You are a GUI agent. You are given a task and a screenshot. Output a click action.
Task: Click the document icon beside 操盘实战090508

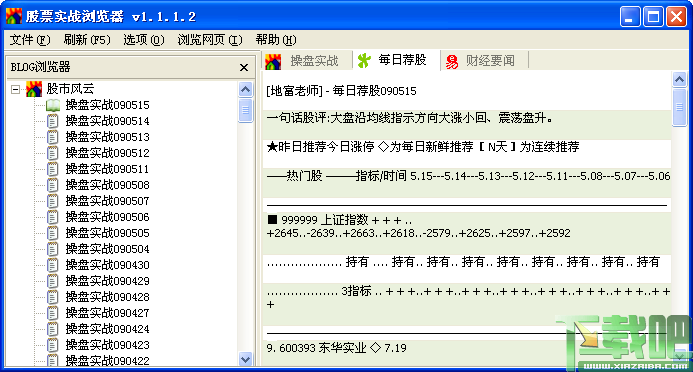tap(53, 185)
